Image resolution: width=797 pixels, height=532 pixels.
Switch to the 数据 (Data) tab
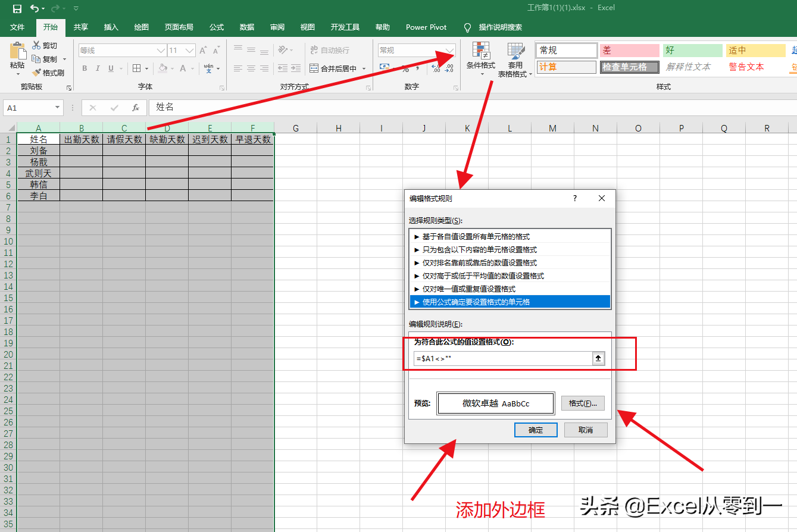point(247,27)
